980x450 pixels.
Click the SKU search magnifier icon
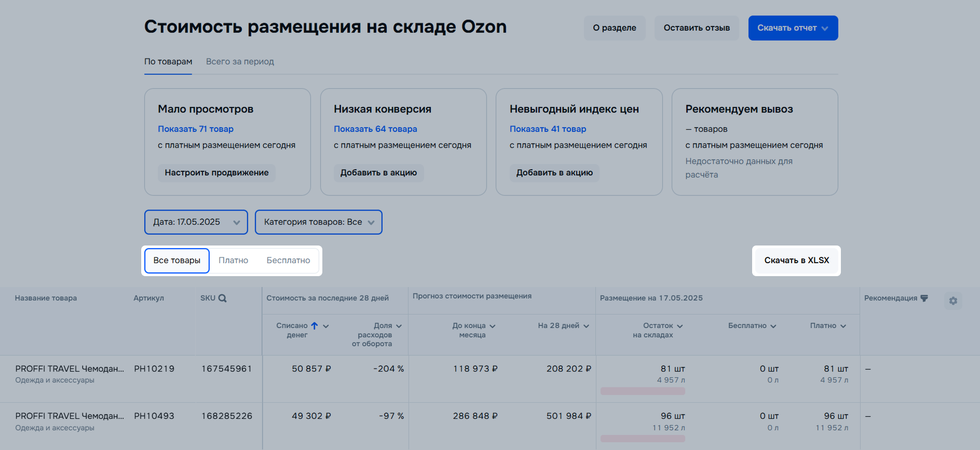(222, 298)
